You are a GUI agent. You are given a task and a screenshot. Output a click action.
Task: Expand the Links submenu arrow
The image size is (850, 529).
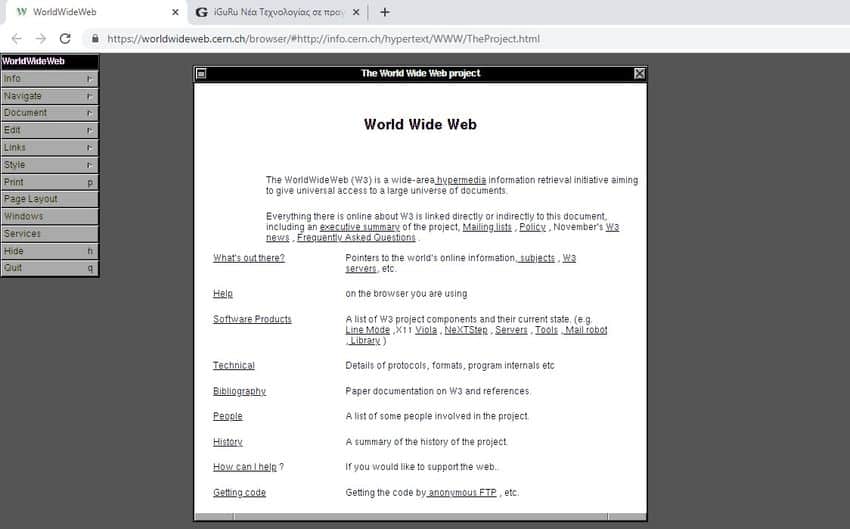[x=90, y=147]
